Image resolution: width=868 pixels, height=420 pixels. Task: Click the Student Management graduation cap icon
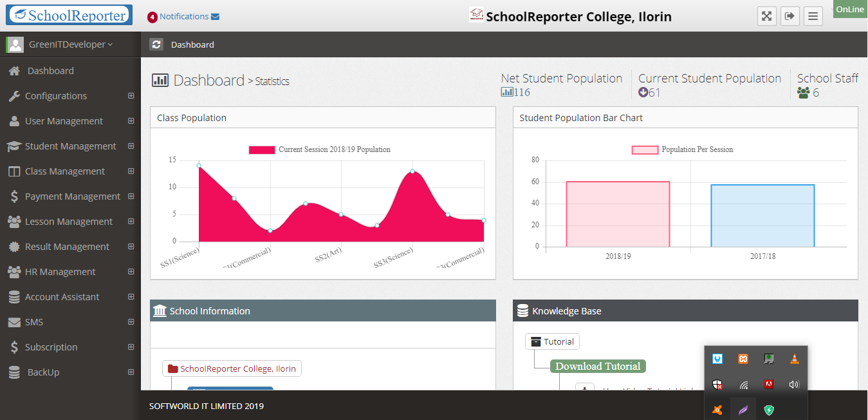(14, 146)
